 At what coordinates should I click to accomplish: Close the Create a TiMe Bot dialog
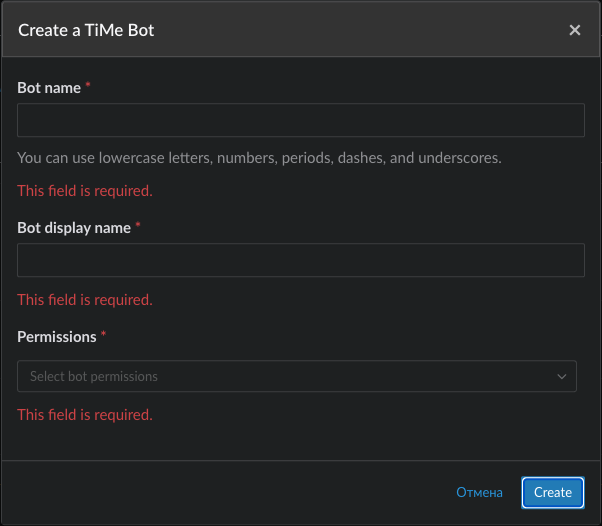coord(574,30)
